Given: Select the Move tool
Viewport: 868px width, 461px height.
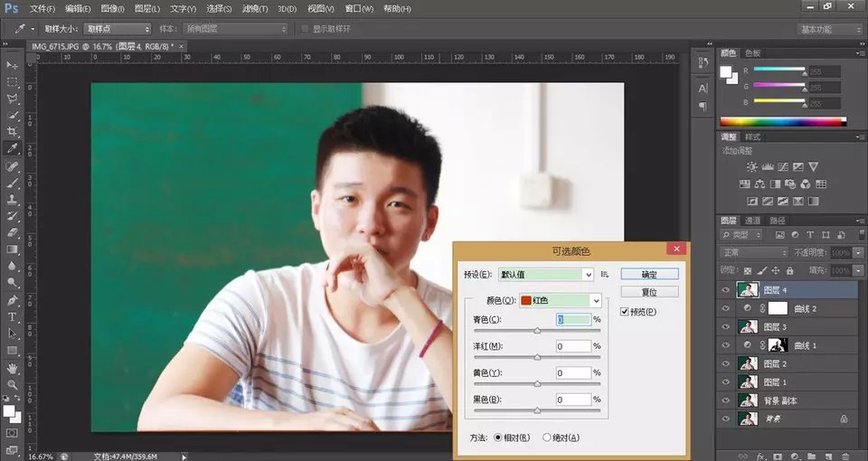Looking at the screenshot, I should click(x=12, y=65).
